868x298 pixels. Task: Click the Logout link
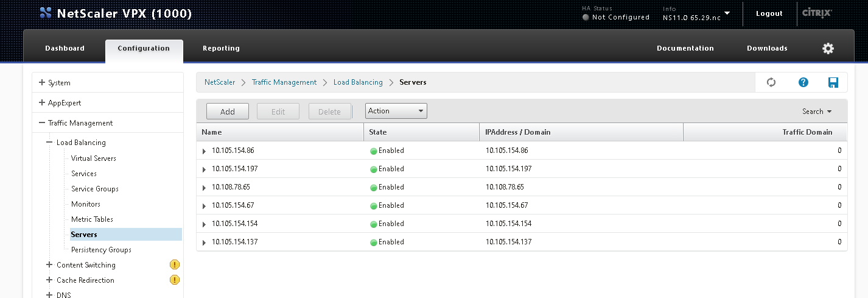pyautogui.click(x=769, y=13)
